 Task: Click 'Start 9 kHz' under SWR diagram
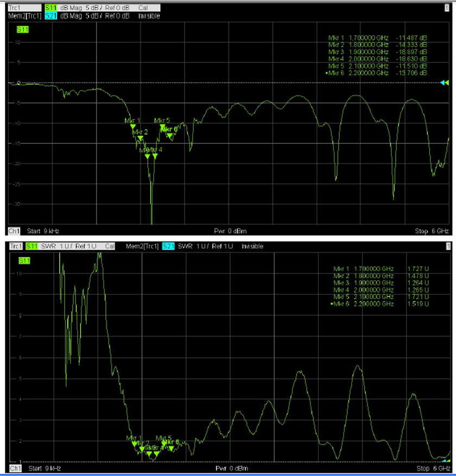pyautogui.click(x=45, y=468)
